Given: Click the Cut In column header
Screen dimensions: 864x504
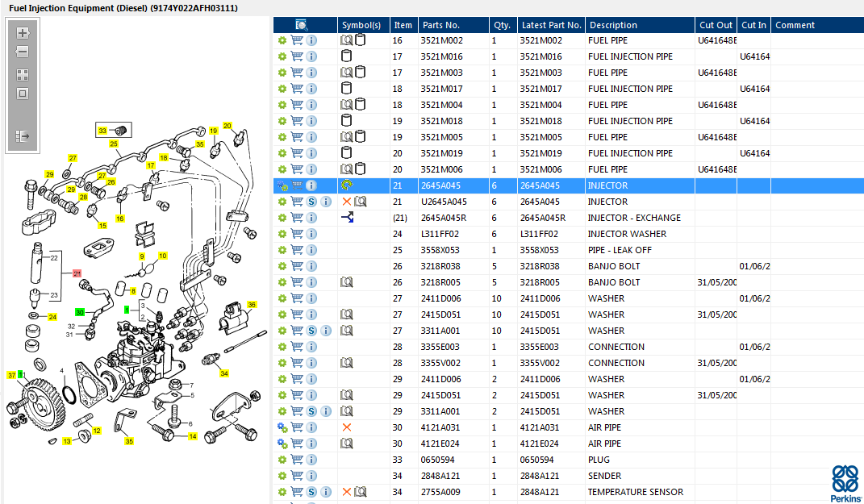Looking at the screenshot, I should coord(753,25).
